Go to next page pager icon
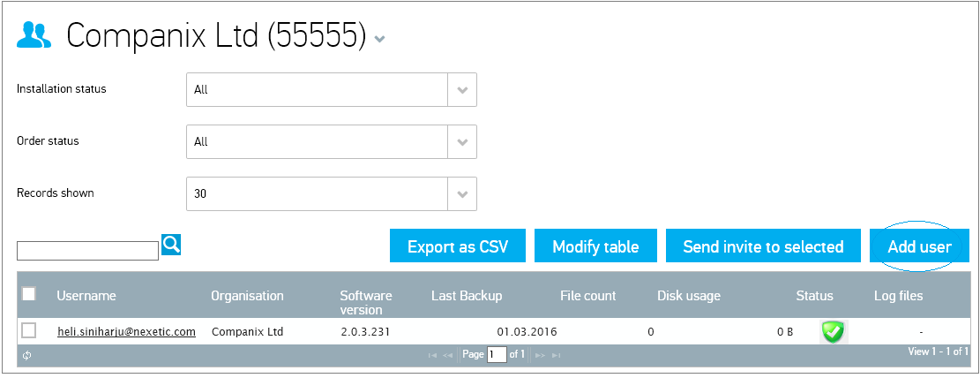 541,355
